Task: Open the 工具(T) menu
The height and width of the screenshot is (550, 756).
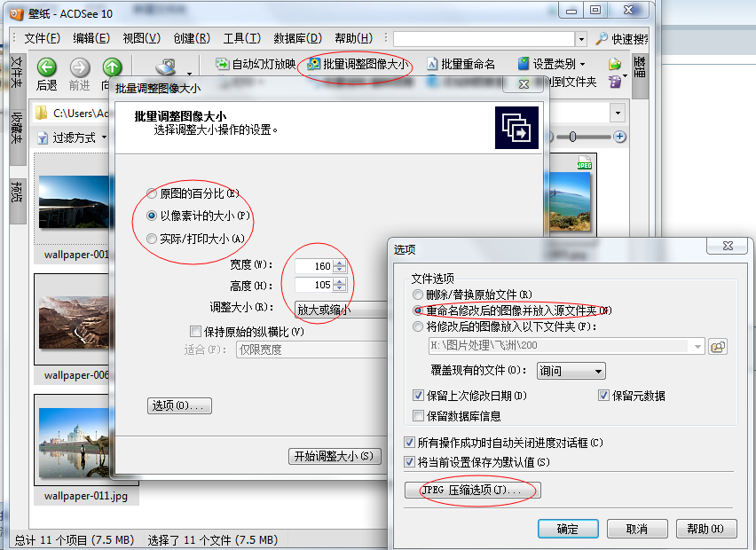Action: (x=241, y=38)
